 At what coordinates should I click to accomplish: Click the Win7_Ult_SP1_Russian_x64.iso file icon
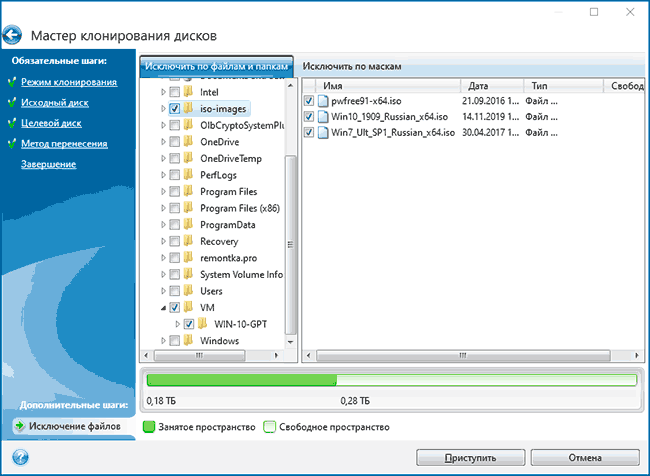click(323, 133)
